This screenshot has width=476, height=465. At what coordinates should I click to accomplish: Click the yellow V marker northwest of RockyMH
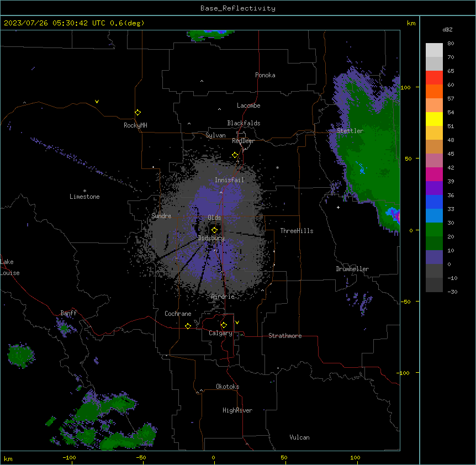(97, 102)
